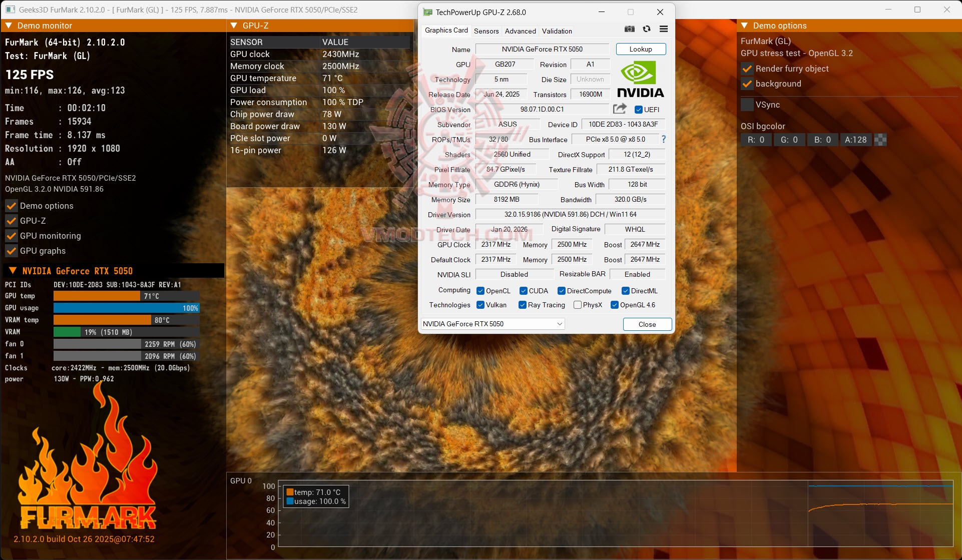The height and width of the screenshot is (560, 962).
Task: Click the Close button in GPU-Z
Action: (x=647, y=324)
